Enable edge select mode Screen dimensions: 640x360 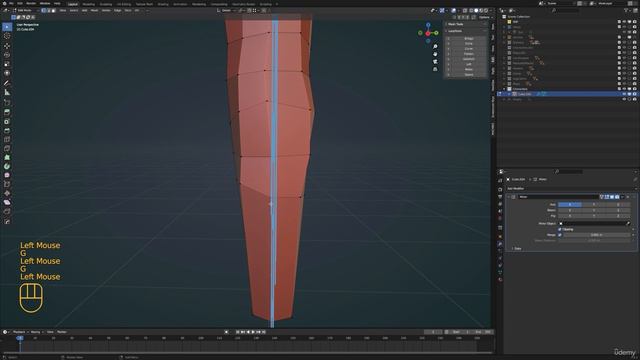[x=49, y=11]
